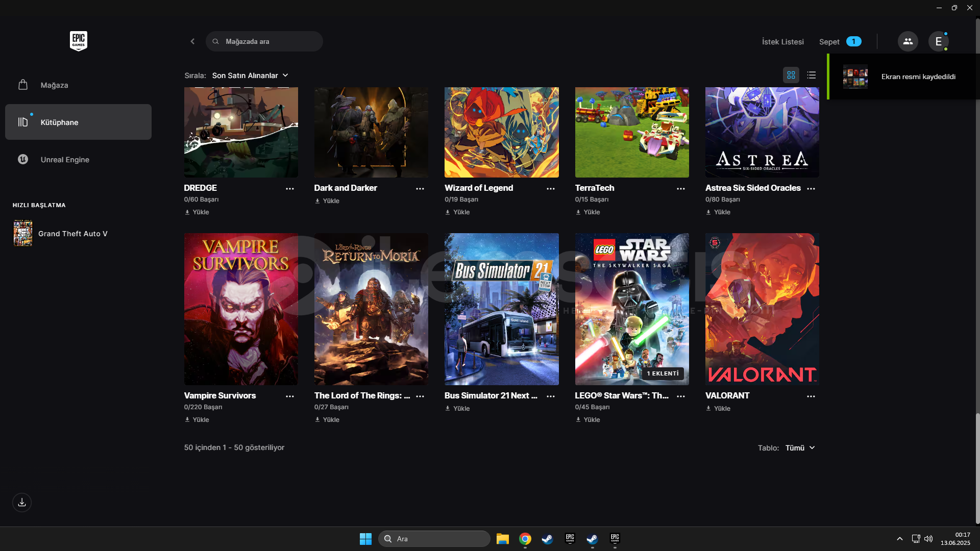This screenshot has height=551, width=980.
Task: Open Dark and Darker options menu
Action: pos(420,189)
